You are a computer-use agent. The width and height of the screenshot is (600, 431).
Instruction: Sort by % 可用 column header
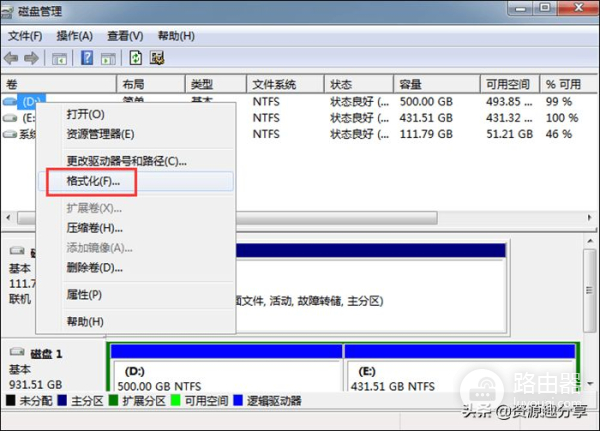click(x=569, y=84)
